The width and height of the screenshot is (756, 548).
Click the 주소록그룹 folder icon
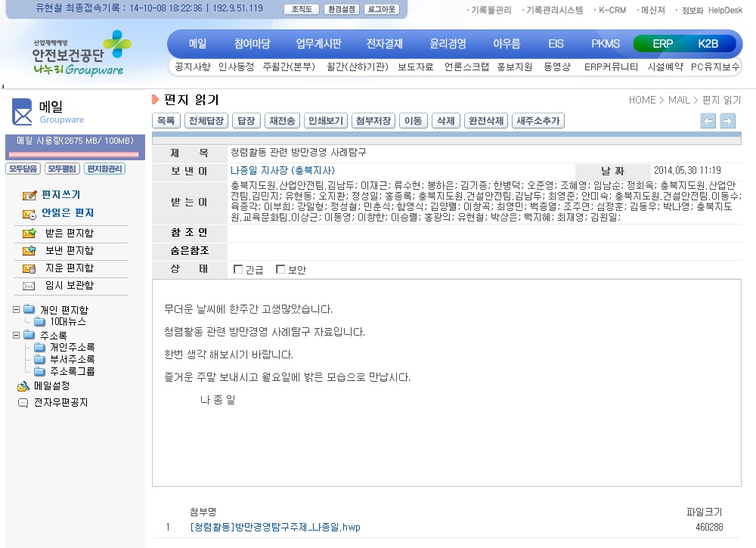click(x=40, y=371)
